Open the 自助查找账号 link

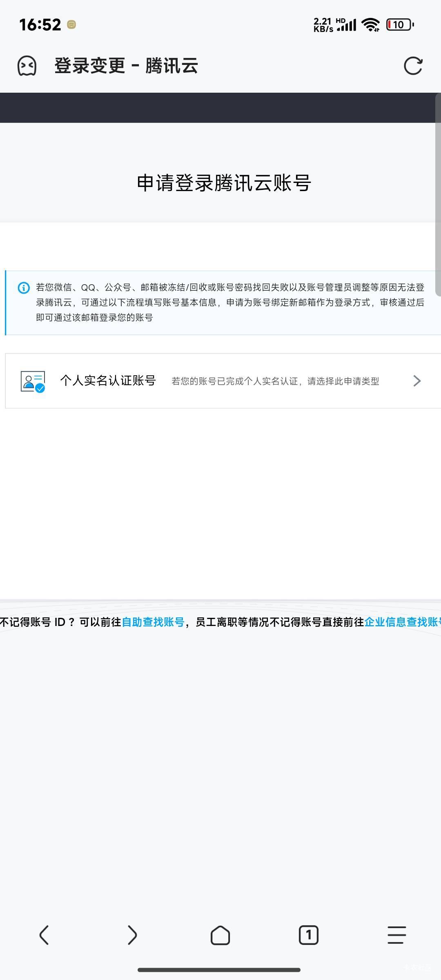pos(153,622)
